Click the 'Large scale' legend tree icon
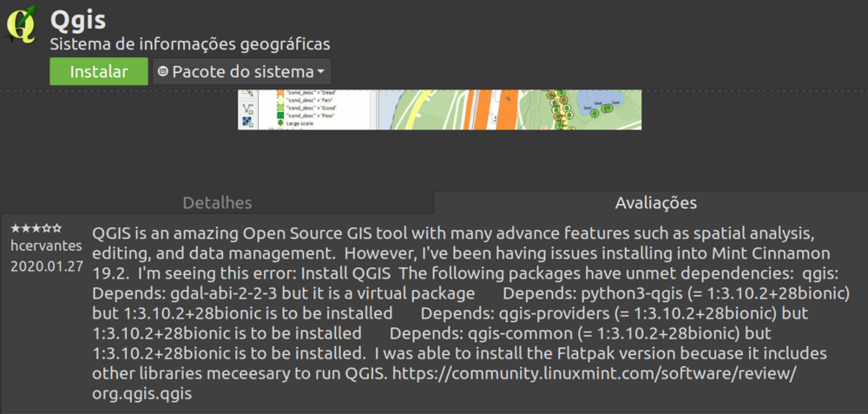This screenshot has height=414, width=868. pos(280,123)
